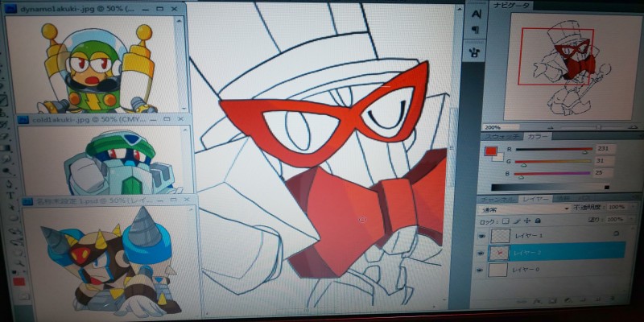This screenshot has height=322, width=644.
Task: Select the レイヤー 2 thumbnail
Action: (x=498, y=254)
